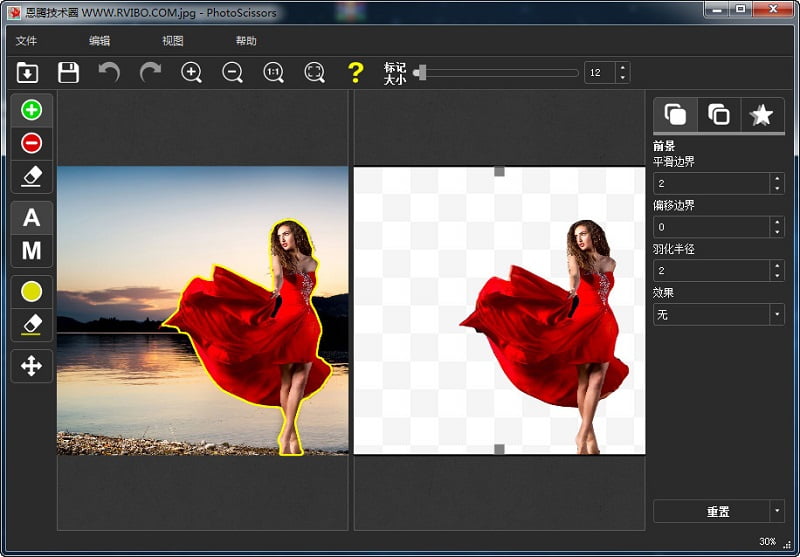Open the 编辑 menu
This screenshot has width=800, height=557.
99,41
